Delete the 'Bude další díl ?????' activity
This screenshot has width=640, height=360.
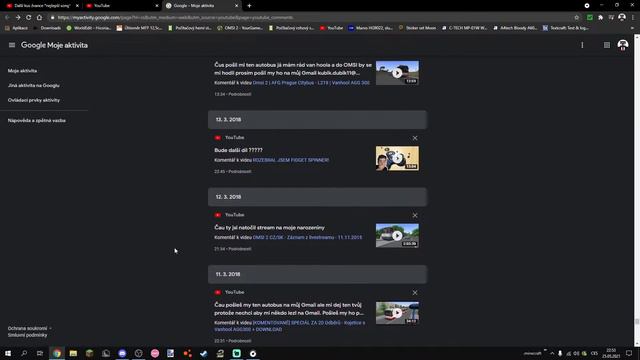click(x=415, y=138)
